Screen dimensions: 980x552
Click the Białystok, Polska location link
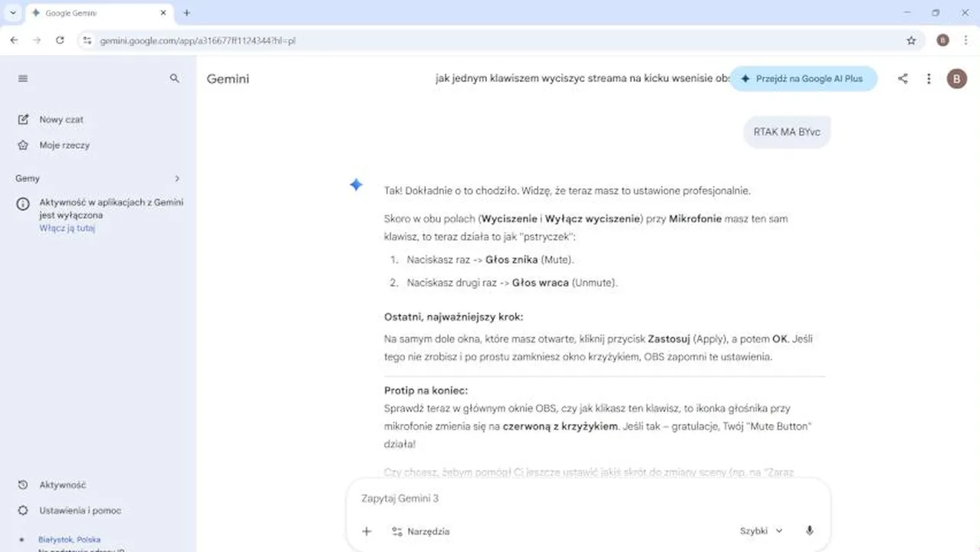point(69,540)
